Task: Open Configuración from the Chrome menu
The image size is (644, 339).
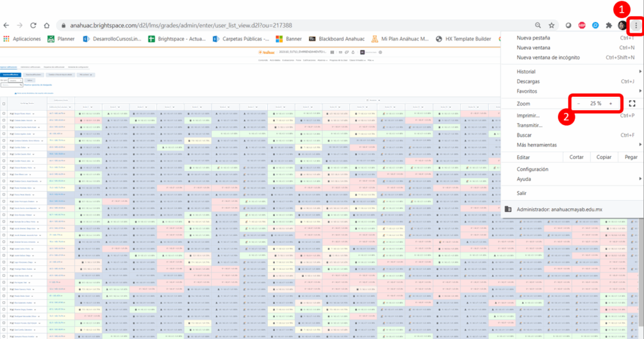Action: (532, 169)
